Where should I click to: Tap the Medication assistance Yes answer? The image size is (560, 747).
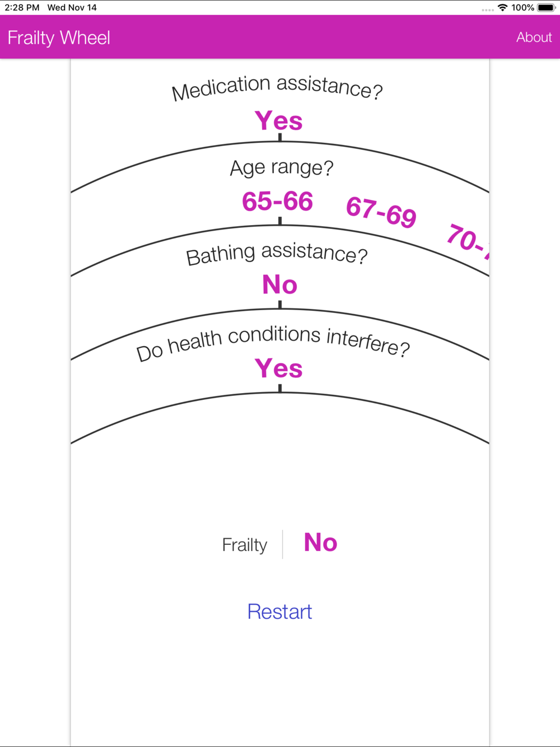click(x=279, y=120)
